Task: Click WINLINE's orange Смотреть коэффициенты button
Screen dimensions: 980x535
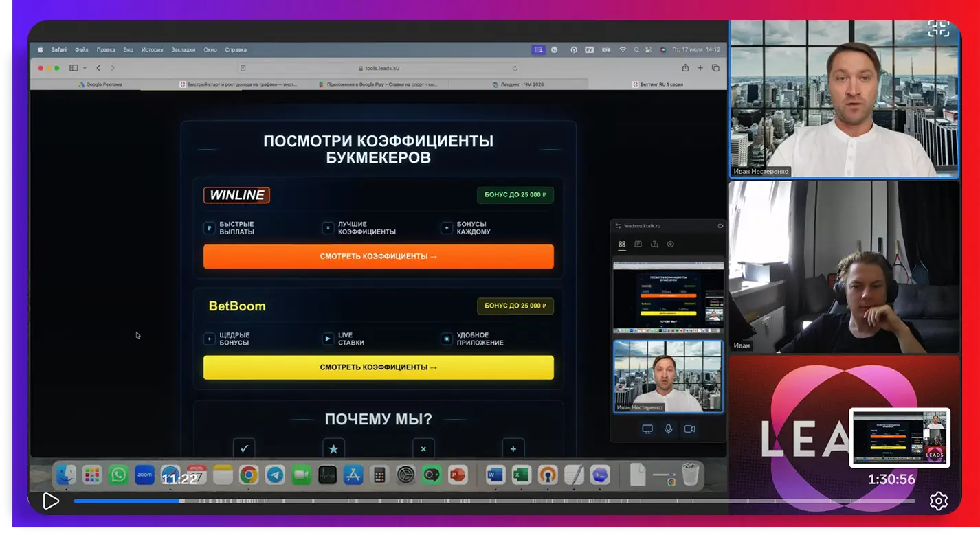Action: point(378,256)
